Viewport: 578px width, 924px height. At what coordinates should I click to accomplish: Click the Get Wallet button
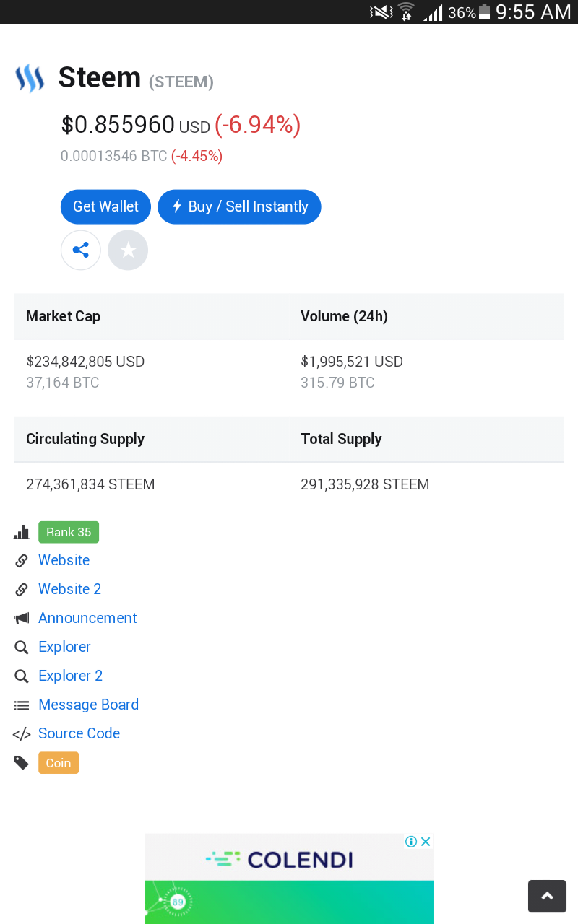point(105,207)
